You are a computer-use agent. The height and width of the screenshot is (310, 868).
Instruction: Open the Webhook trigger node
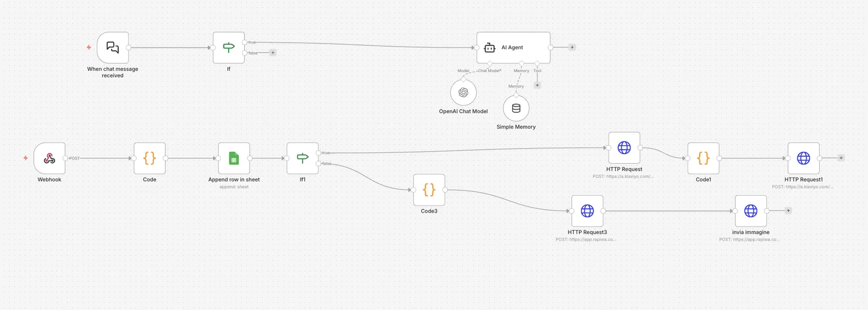coord(49,158)
